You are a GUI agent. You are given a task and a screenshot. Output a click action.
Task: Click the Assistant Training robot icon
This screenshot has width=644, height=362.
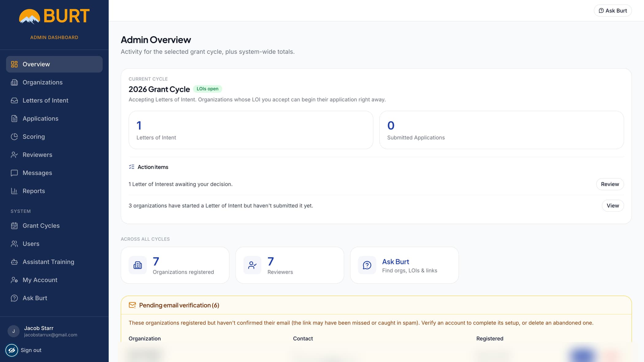click(x=14, y=262)
